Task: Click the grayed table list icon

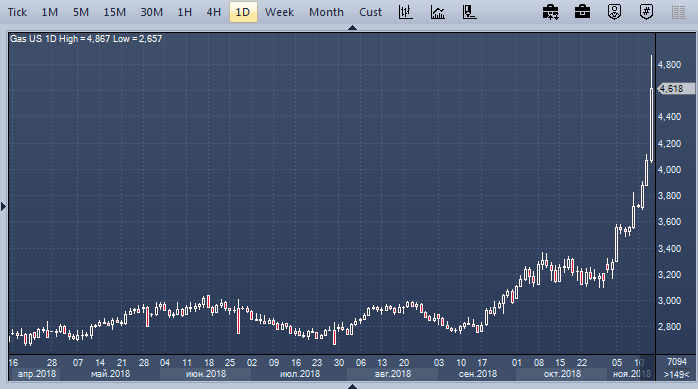Action: (x=678, y=12)
